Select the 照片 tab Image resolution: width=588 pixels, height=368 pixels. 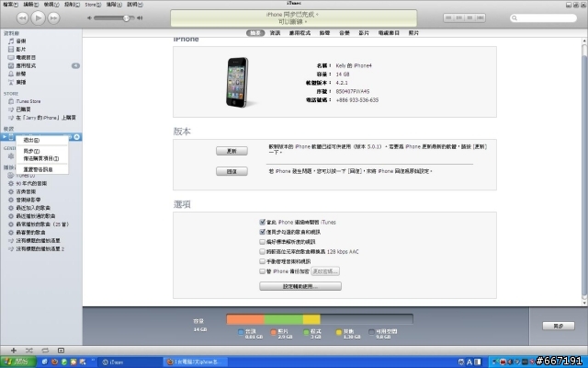pos(413,33)
